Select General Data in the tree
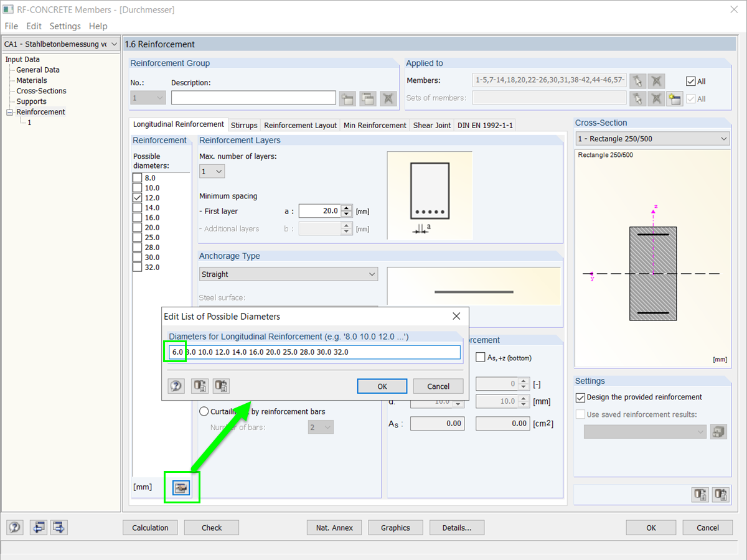This screenshot has width=747, height=560. point(38,70)
